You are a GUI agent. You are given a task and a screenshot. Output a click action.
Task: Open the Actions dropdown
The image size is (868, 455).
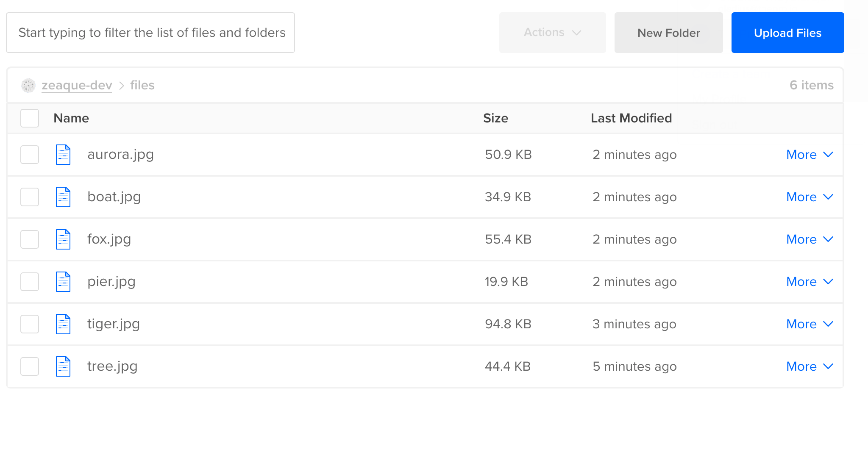(552, 33)
